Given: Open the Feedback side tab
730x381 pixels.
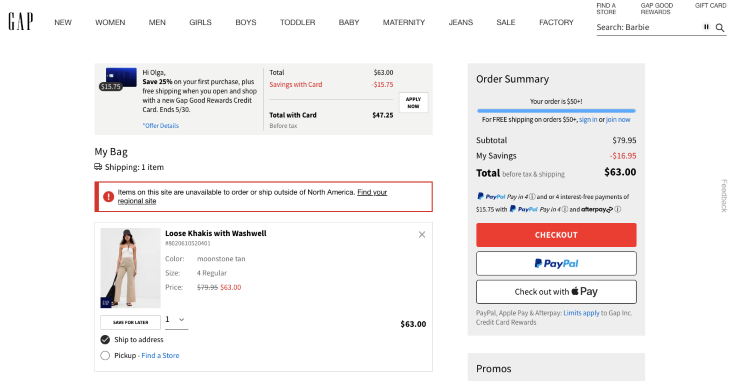Looking at the screenshot, I should [x=724, y=196].
